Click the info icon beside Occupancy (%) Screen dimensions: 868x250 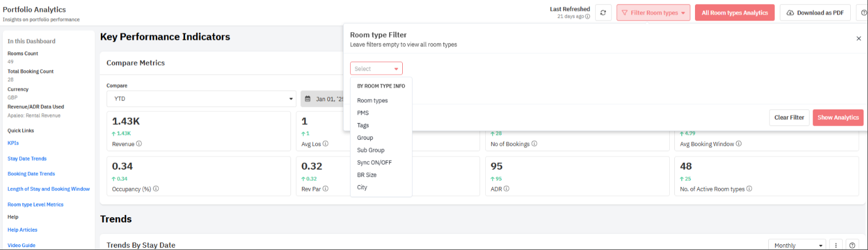click(x=156, y=189)
